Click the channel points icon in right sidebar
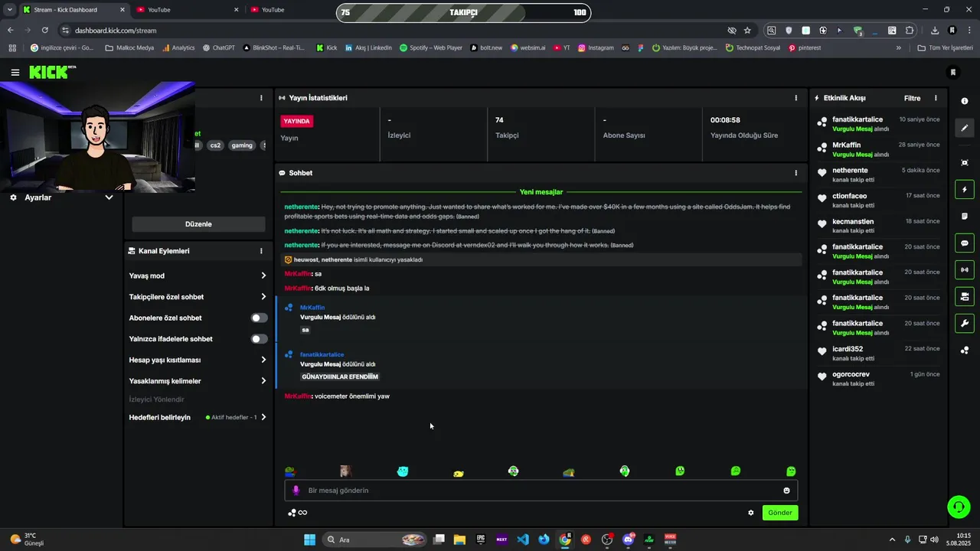This screenshot has width=980, height=551. tap(964, 350)
